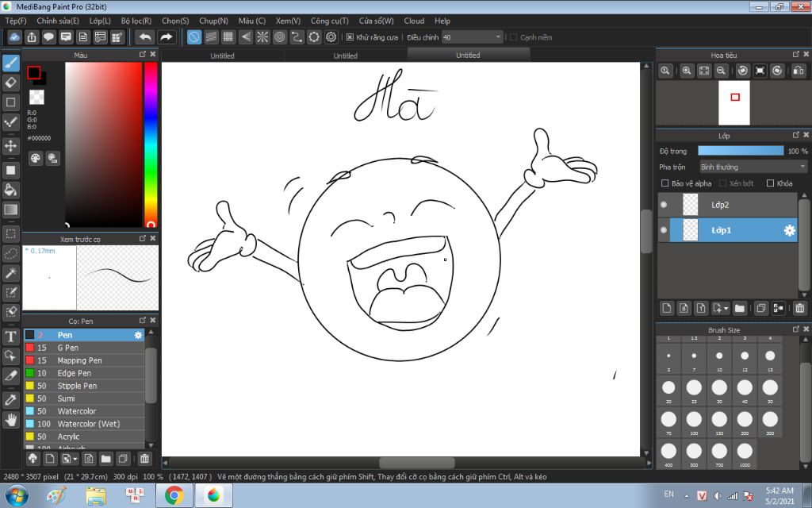
Task: Open Windows Explorer from the taskbar
Action: 96,496
